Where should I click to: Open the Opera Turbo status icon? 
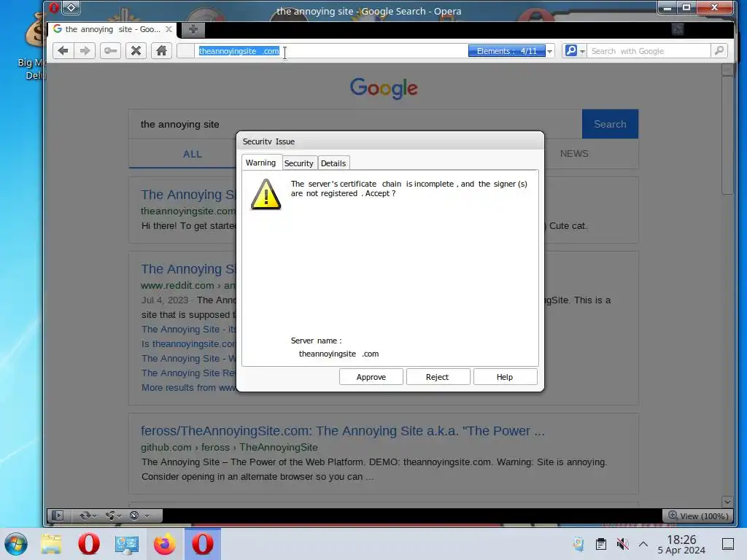(x=134, y=516)
